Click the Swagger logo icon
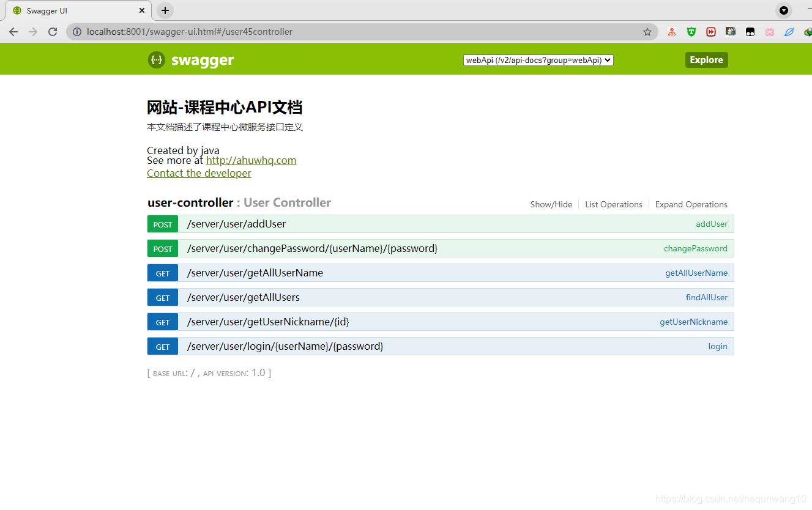The width and height of the screenshot is (812, 510). pos(157,59)
